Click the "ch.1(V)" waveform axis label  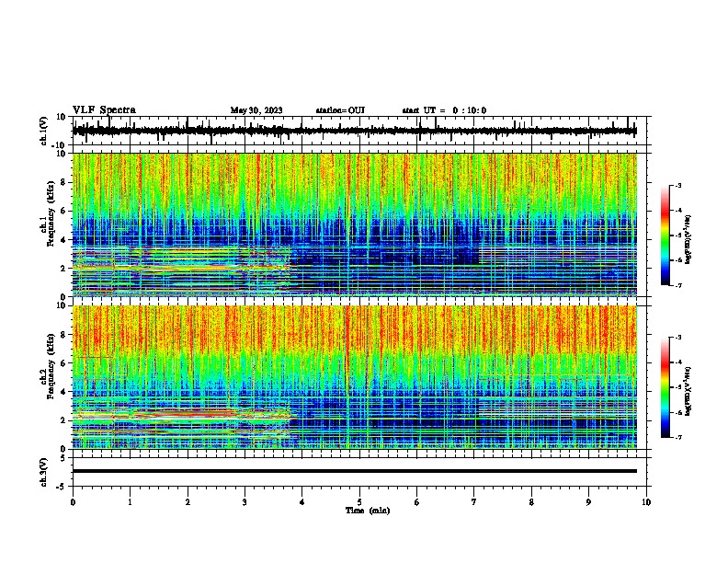click(44, 131)
